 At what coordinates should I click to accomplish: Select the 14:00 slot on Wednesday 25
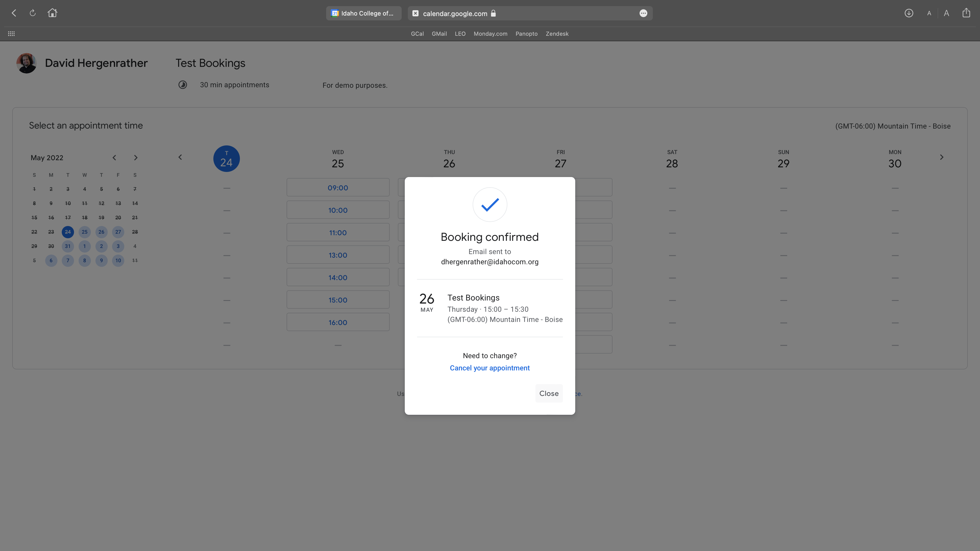pyautogui.click(x=338, y=277)
